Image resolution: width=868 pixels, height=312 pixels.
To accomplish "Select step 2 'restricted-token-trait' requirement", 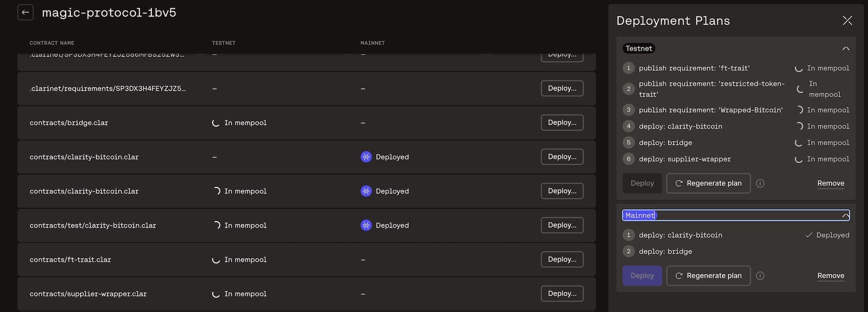I will [712, 89].
